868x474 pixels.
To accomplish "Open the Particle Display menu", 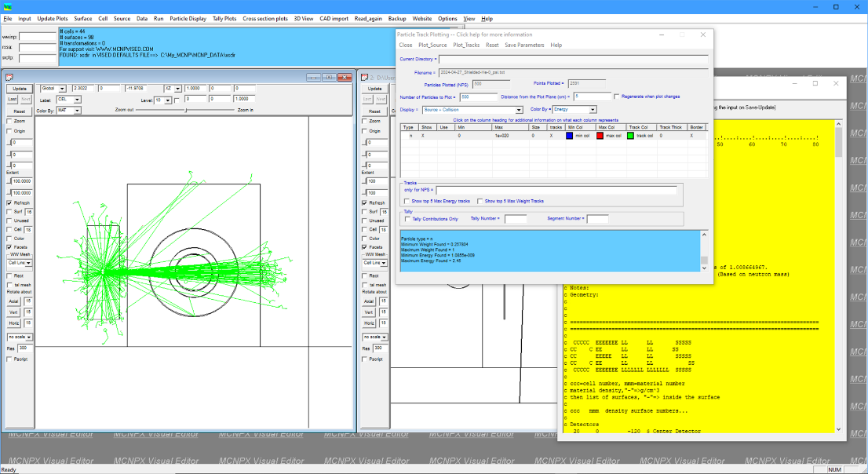I will click(x=188, y=18).
